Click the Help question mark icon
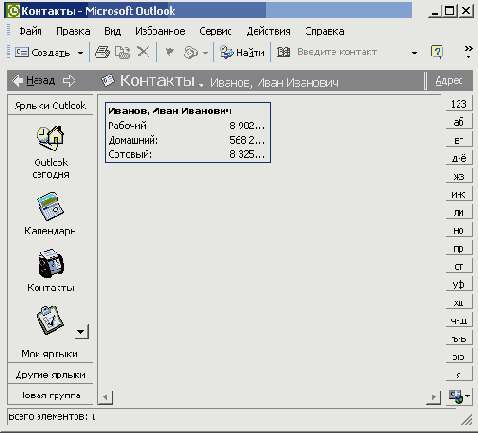Viewport: 478px width, 433px height. [437, 52]
